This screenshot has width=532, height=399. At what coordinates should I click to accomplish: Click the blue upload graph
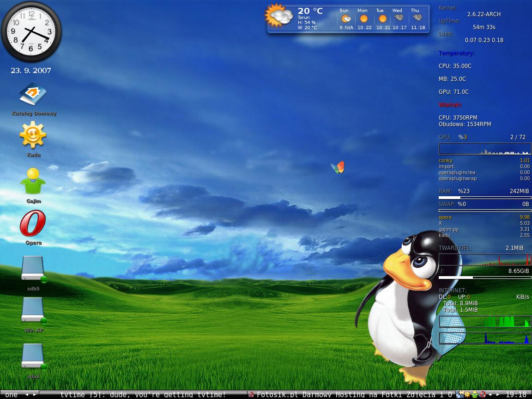tap(485, 338)
